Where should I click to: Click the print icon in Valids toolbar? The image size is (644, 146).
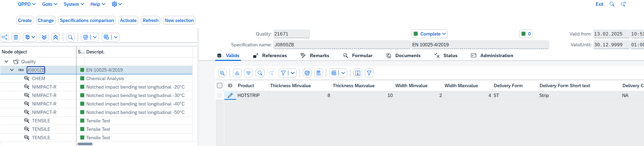(307, 73)
